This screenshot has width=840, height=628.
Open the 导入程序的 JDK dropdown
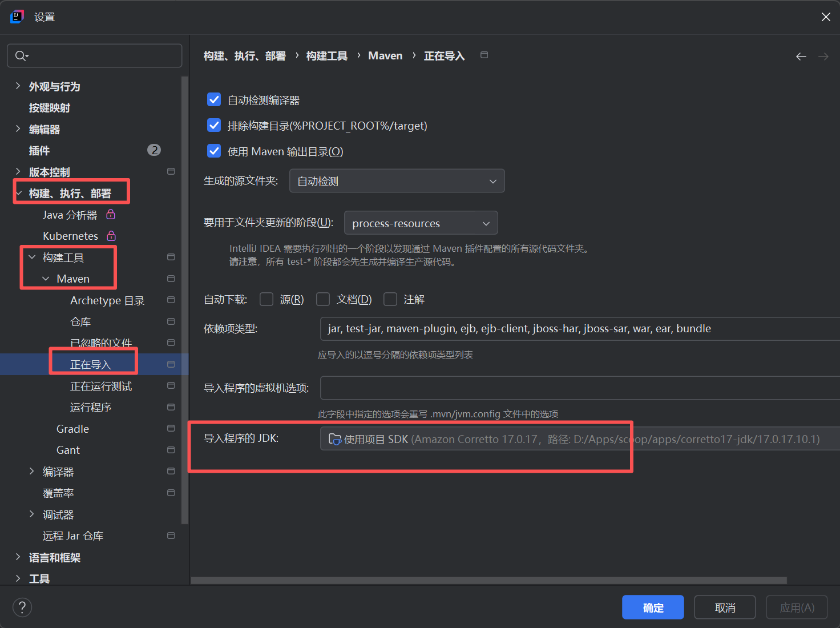point(580,439)
